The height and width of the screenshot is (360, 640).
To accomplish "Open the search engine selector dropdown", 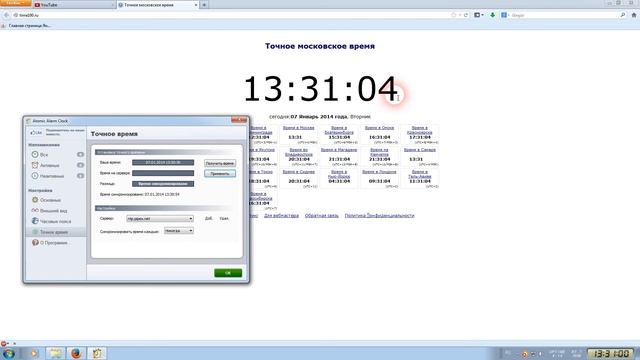I will tap(505, 15).
